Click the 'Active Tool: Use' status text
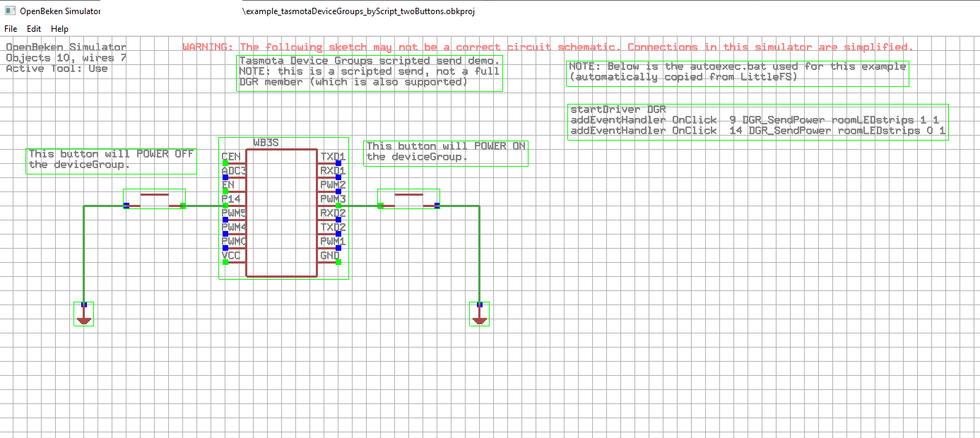This screenshot has height=438, width=980. point(57,69)
